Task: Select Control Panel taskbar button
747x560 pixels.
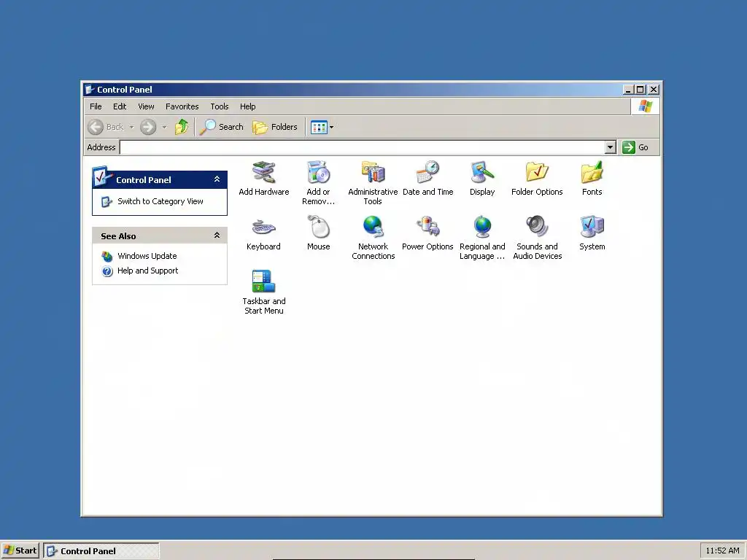Action: [101, 551]
